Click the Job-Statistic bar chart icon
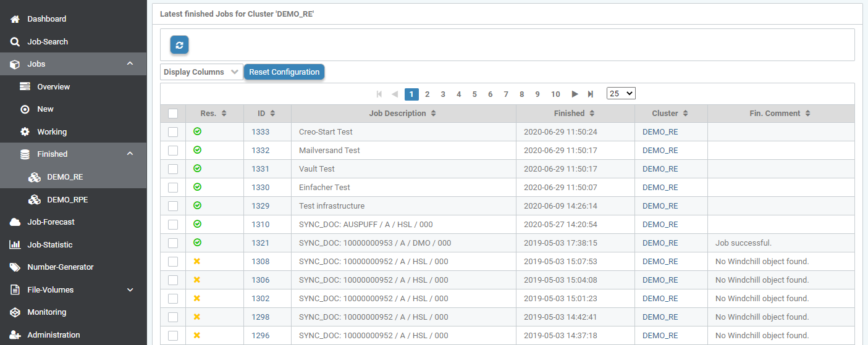868x345 pixels. click(x=15, y=245)
